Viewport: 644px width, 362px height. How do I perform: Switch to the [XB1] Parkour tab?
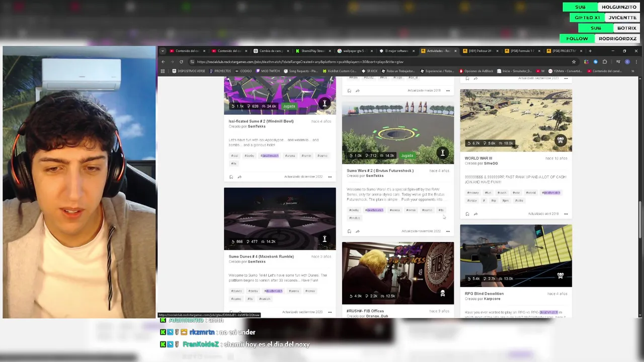[480, 51]
